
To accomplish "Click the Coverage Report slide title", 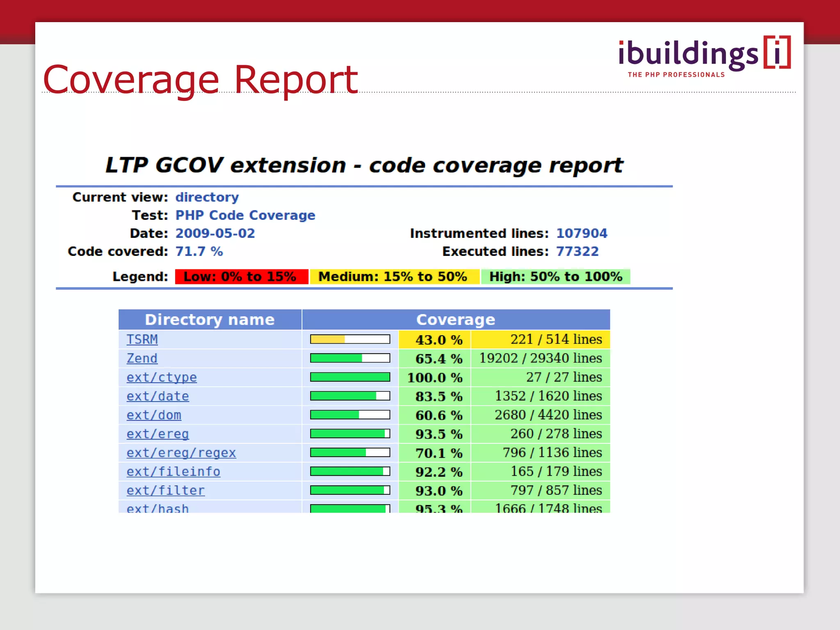I will pyautogui.click(x=200, y=79).
